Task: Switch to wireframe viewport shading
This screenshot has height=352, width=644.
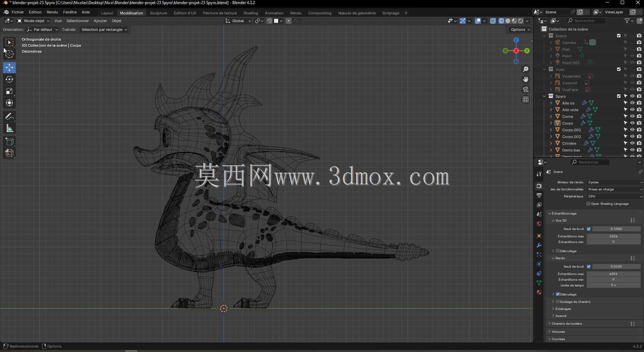Action: pyautogui.click(x=501, y=21)
